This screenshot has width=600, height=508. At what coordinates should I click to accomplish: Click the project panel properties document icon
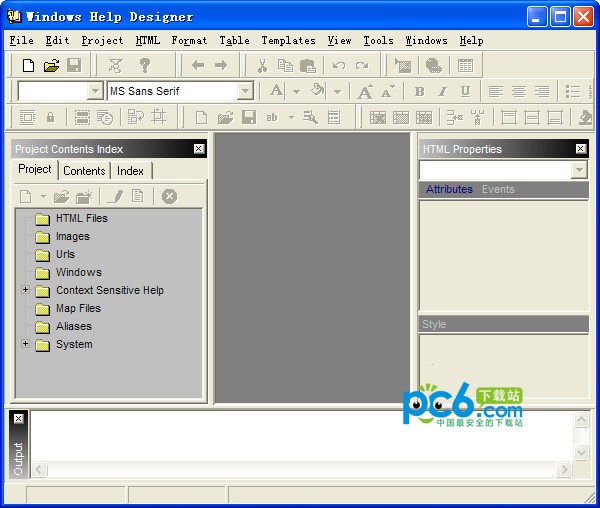138,196
